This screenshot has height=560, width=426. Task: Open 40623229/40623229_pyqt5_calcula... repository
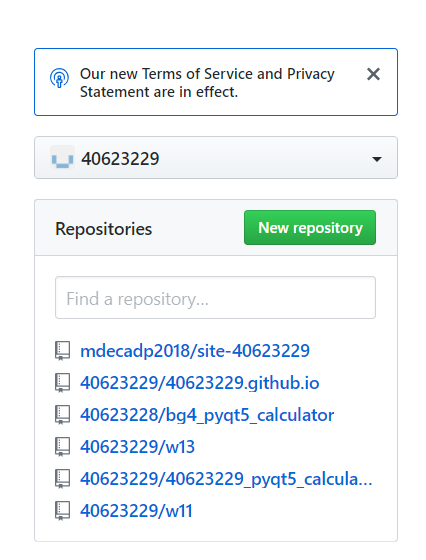tap(226, 479)
